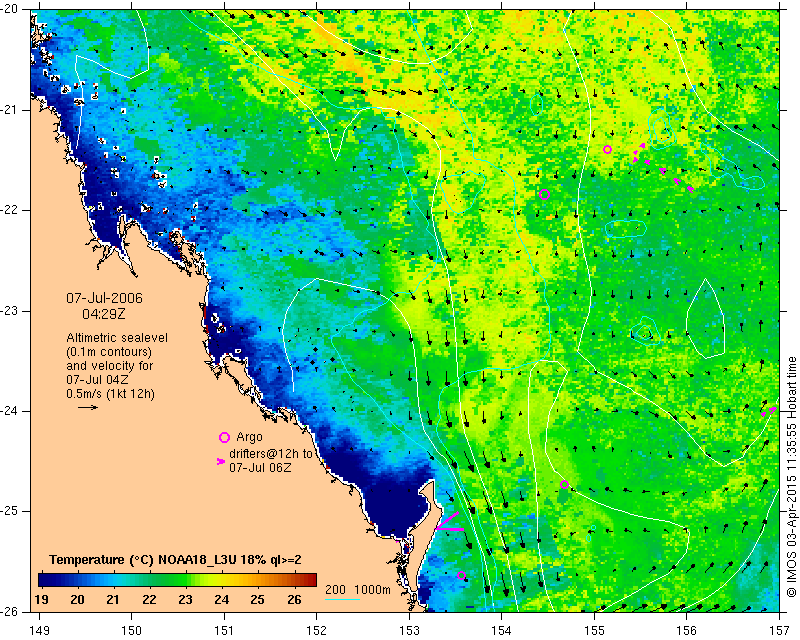This screenshot has height=640, width=800.
Task: Click the 'Altimetric sealevel' text
Action: pos(117,338)
